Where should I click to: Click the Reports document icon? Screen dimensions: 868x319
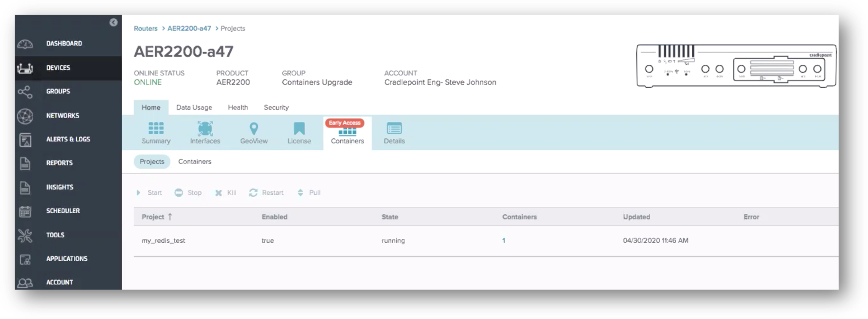pos(25,163)
